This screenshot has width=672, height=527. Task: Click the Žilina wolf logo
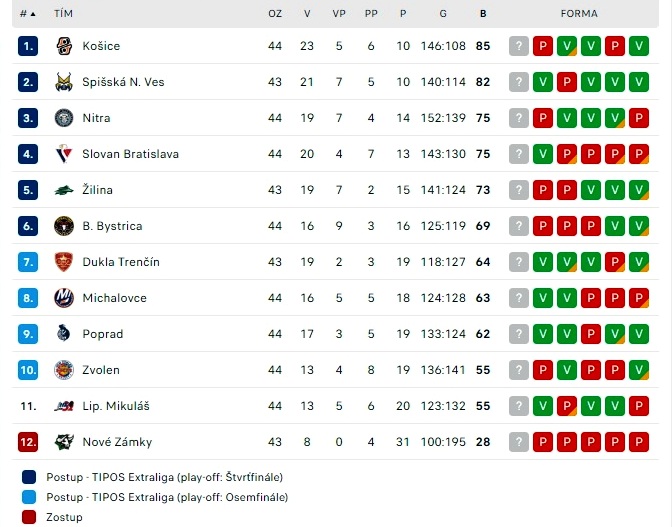pyautogui.click(x=64, y=190)
